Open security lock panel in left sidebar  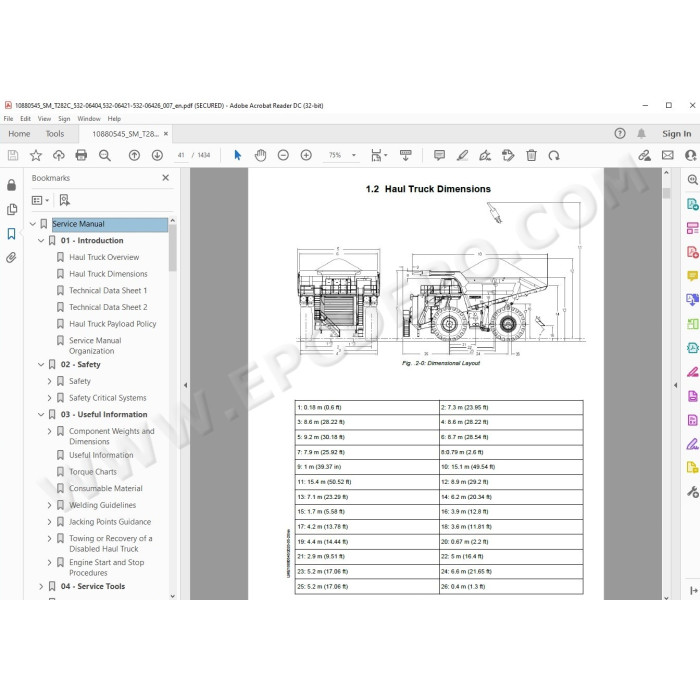pos(12,185)
